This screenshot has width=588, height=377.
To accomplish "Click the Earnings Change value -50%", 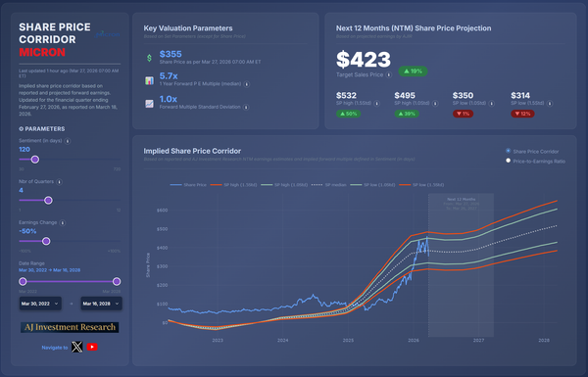I will [27, 231].
